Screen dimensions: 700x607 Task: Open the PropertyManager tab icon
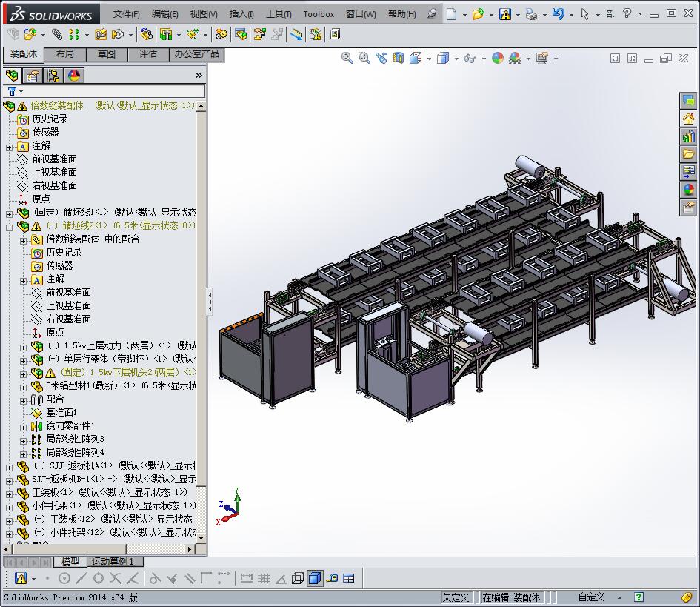[33, 75]
